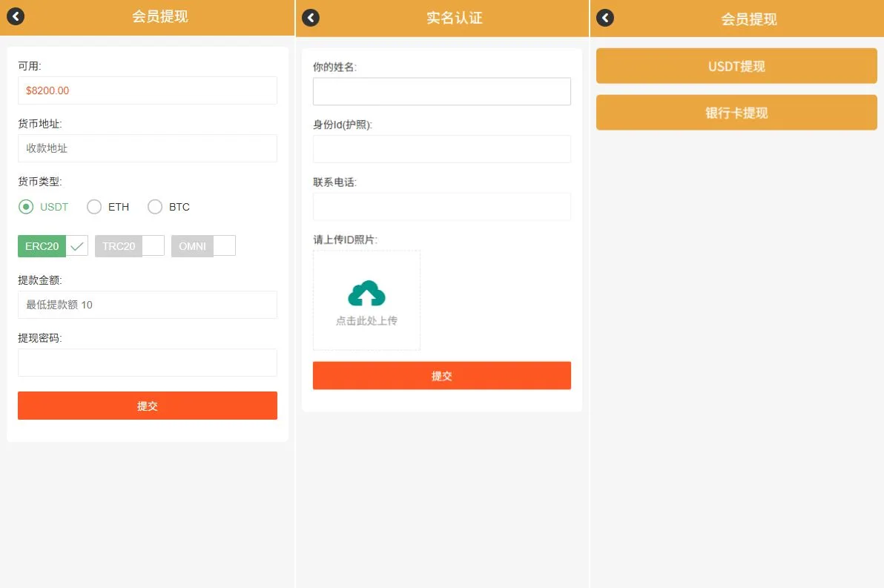
Task: Click back arrow in right 会员提现 header
Action: tap(605, 18)
